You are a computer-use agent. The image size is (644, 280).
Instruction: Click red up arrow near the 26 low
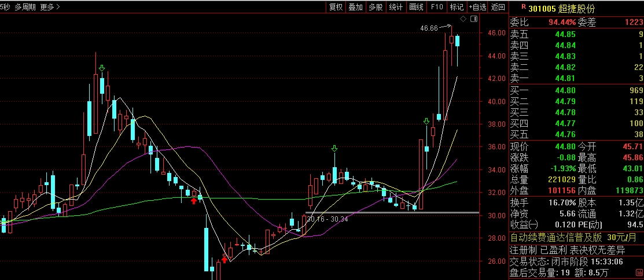[225, 259]
